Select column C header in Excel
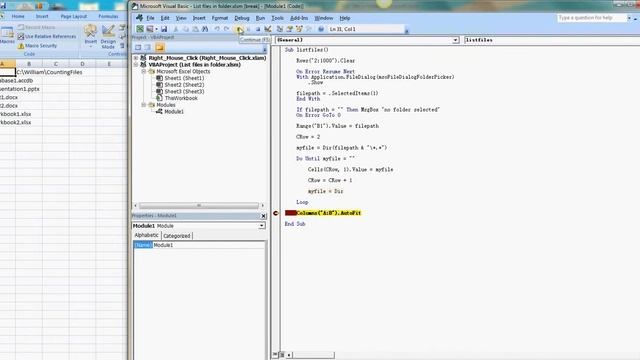 click(56, 64)
